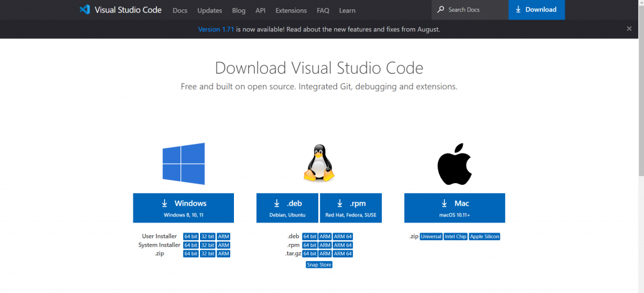Open the Updates page
644x293 pixels.
click(x=209, y=10)
